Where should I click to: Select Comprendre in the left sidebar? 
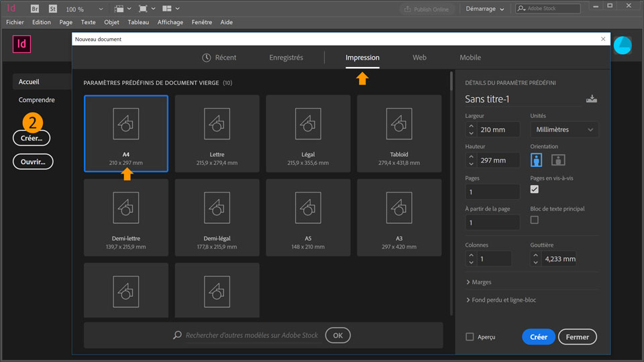(x=36, y=100)
